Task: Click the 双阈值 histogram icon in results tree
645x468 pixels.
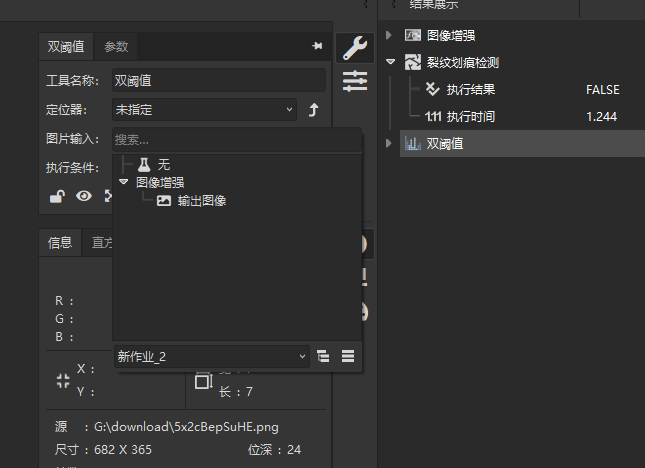Action: pyautogui.click(x=412, y=144)
